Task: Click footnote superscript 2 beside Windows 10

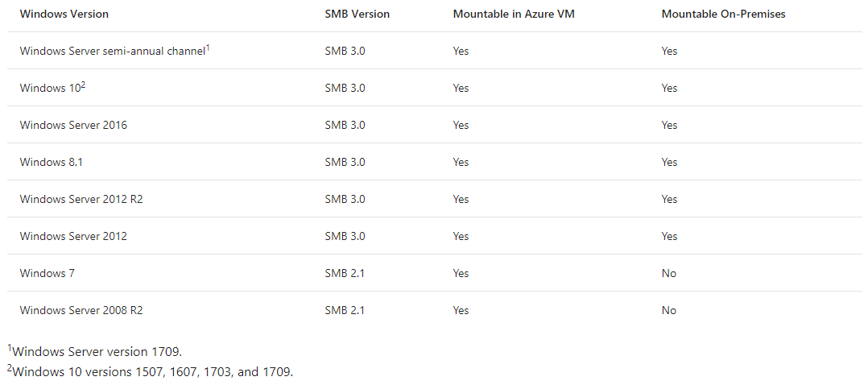Action: click(x=83, y=85)
